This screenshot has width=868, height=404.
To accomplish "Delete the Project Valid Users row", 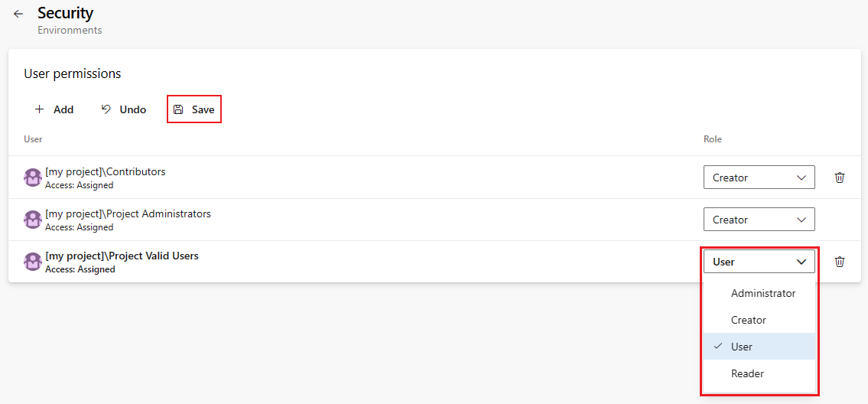I will (840, 262).
